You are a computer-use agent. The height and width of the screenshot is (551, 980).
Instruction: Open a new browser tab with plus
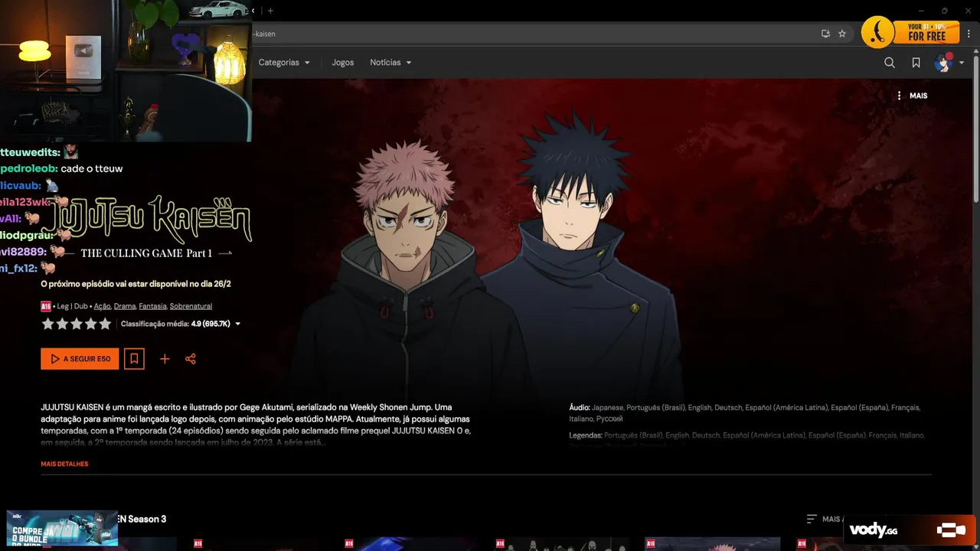point(270,11)
